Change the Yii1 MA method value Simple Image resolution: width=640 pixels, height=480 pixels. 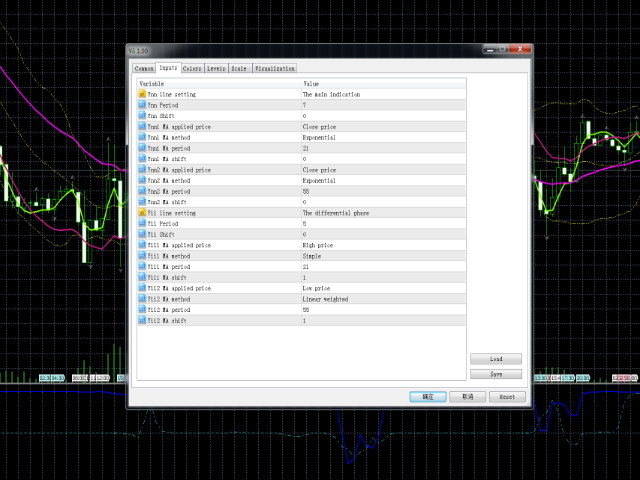(x=382, y=256)
